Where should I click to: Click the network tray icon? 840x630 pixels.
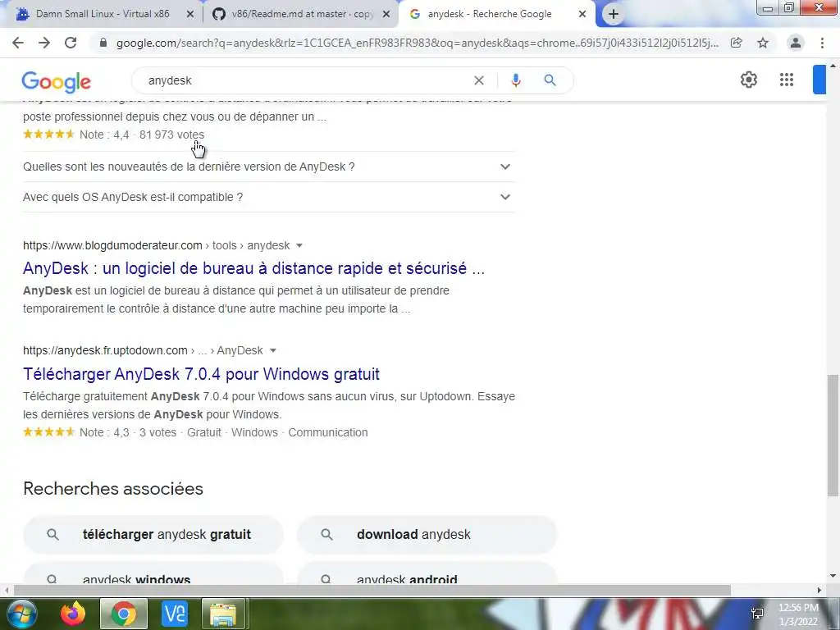(x=757, y=614)
